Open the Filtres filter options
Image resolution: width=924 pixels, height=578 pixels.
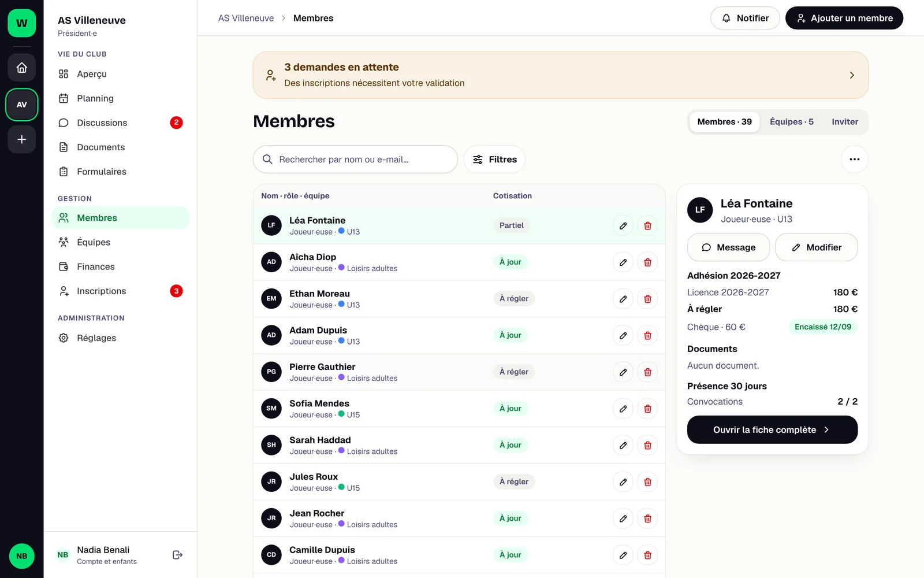494,160
